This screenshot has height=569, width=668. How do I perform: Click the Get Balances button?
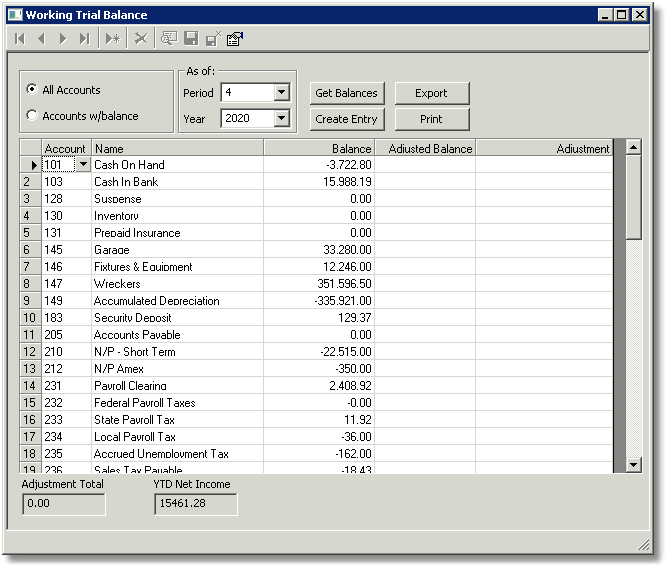pyautogui.click(x=346, y=93)
